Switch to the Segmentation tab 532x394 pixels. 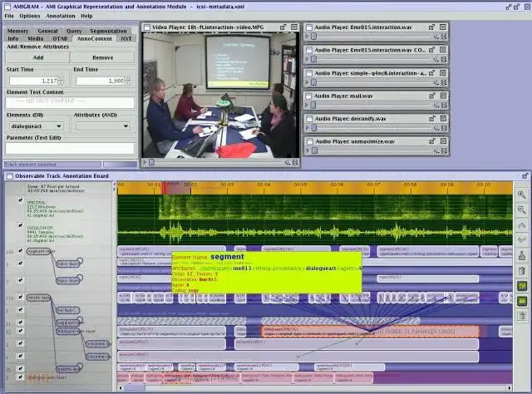[108, 31]
